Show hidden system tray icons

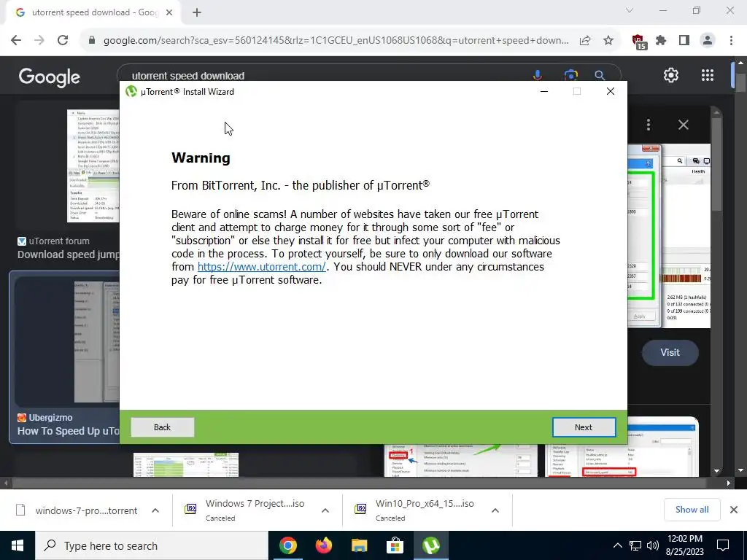tap(617, 545)
